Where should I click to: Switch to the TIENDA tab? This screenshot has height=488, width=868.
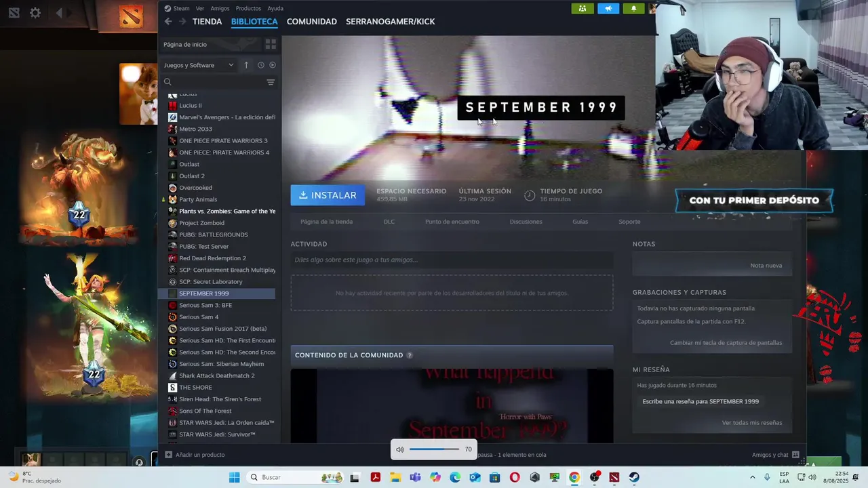point(207,22)
